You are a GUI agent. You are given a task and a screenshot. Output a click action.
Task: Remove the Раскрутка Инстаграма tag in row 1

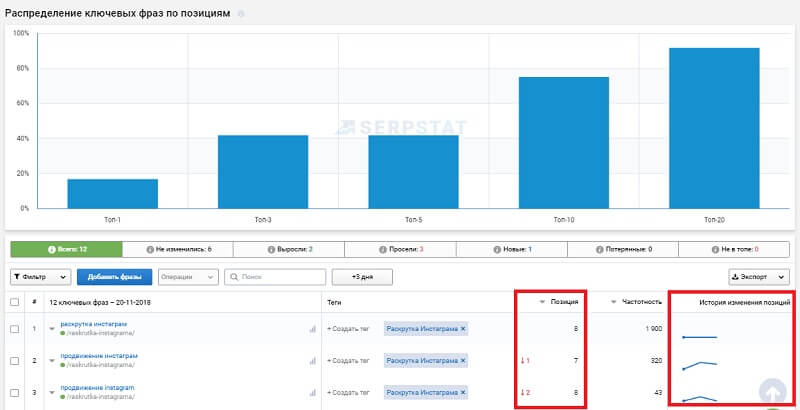463,328
